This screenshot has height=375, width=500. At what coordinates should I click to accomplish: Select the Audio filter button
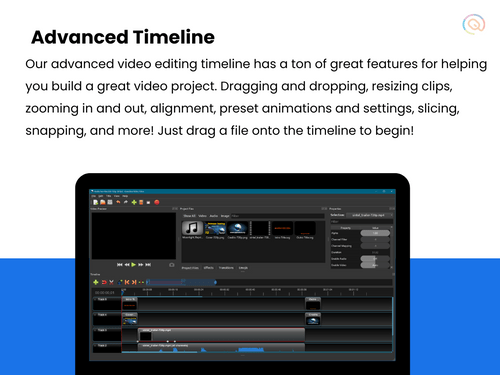pos(214,216)
